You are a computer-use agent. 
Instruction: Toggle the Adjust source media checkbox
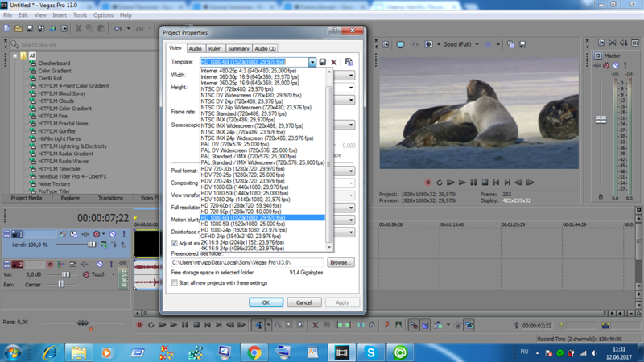pyautogui.click(x=174, y=243)
